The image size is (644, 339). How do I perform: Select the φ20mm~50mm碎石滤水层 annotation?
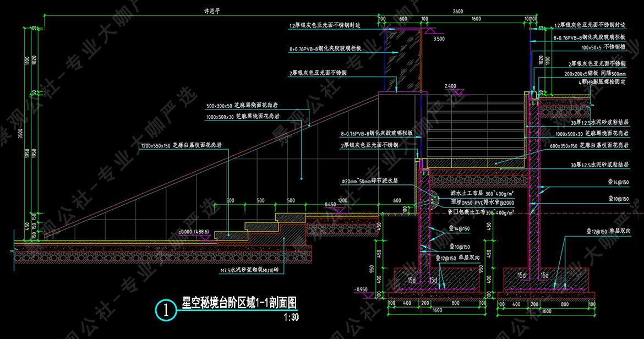[x=369, y=181]
